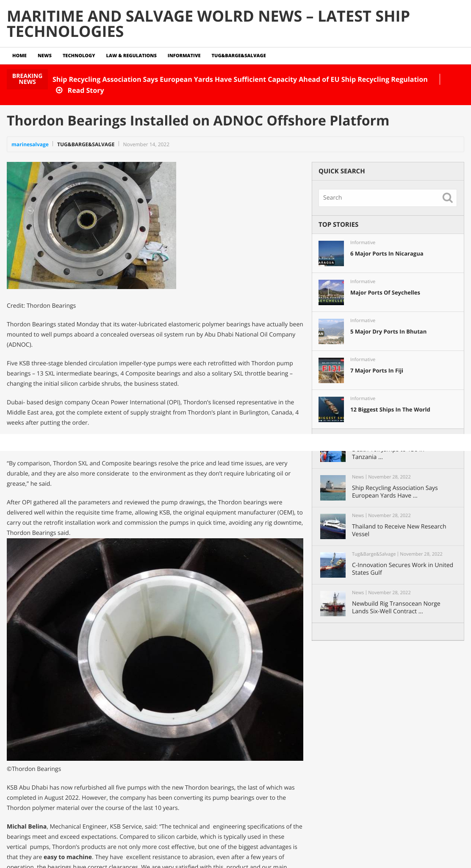
Task: Open 5 Major Dry Ports In Bhutan story
Action: 388,332
